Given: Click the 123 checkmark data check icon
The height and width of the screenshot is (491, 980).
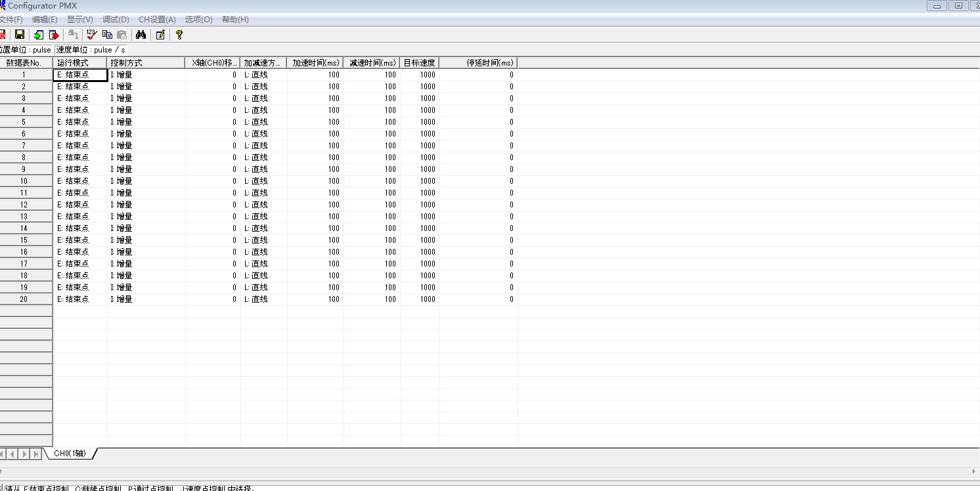Looking at the screenshot, I should click(92, 35).
